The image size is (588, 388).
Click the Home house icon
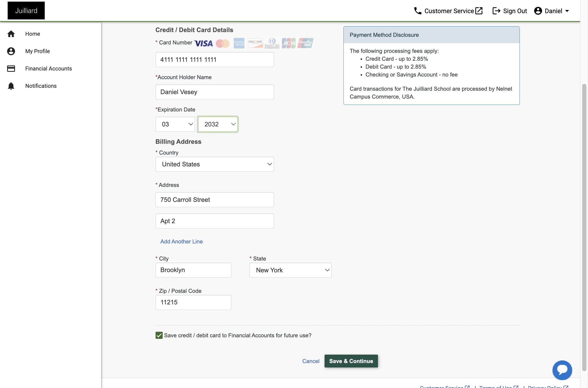tap(11, 34)
